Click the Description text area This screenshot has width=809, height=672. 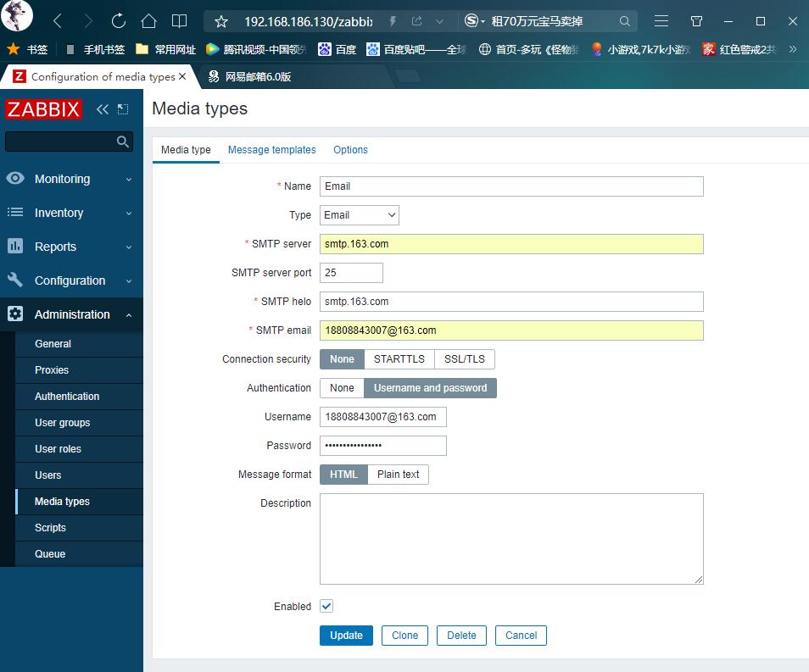point(511,539)
